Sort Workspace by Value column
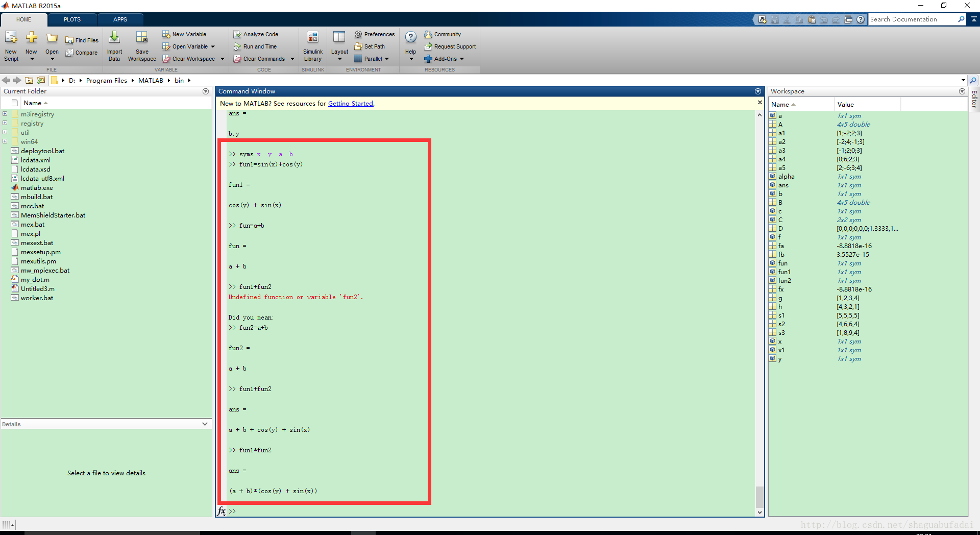The height and width of the screenshot is (535, 980). coord(867,104)
